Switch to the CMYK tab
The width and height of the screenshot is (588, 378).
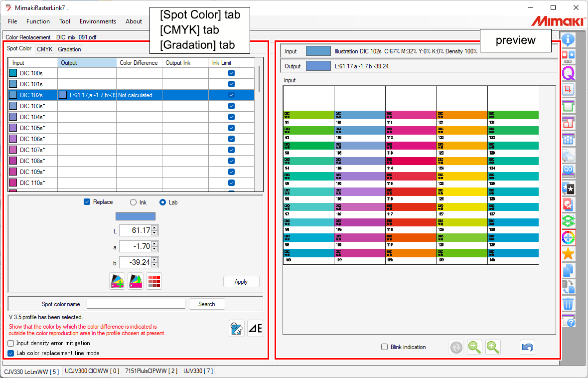tap(44, 49)
